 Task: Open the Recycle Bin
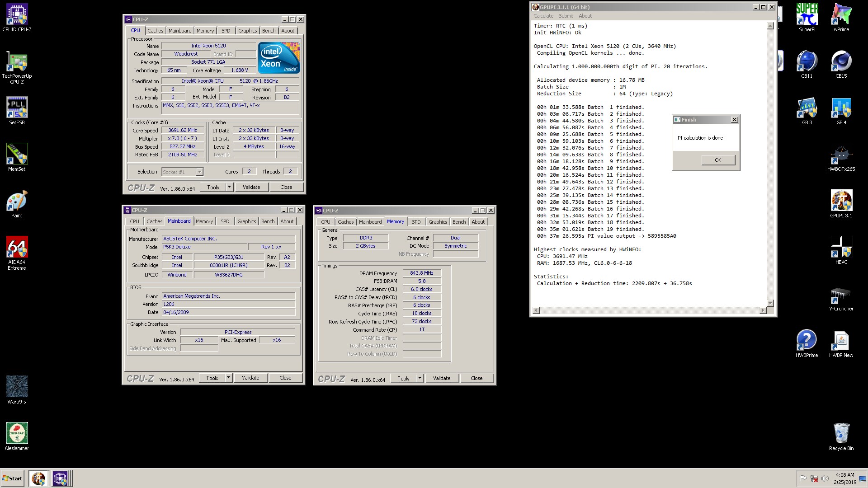(841, 437)
